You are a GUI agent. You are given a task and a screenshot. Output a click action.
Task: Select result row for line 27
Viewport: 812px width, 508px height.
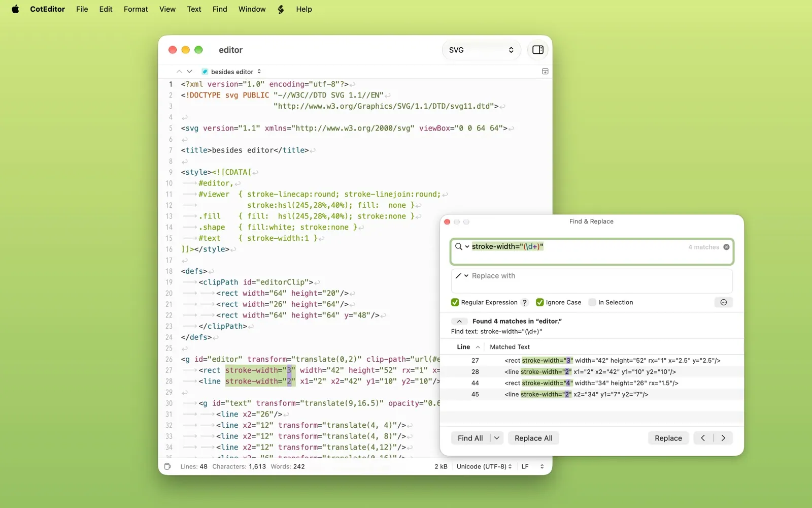(592, 360)
